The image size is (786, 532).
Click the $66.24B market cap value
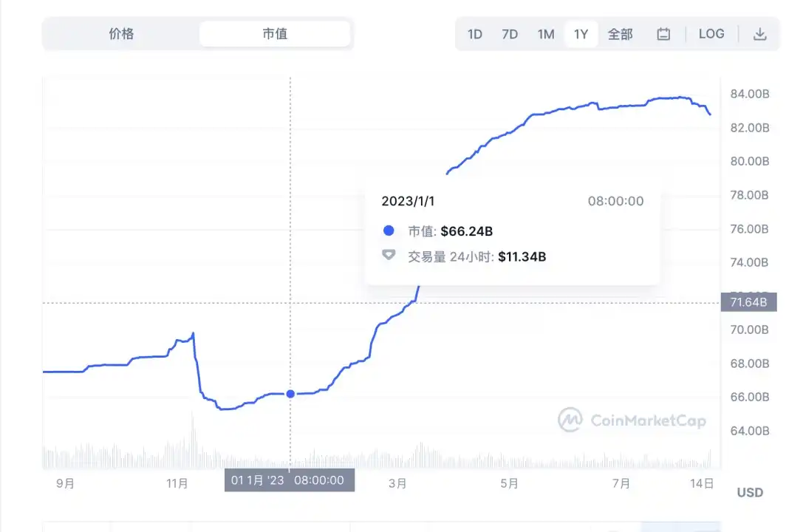[x=468, y=230]
